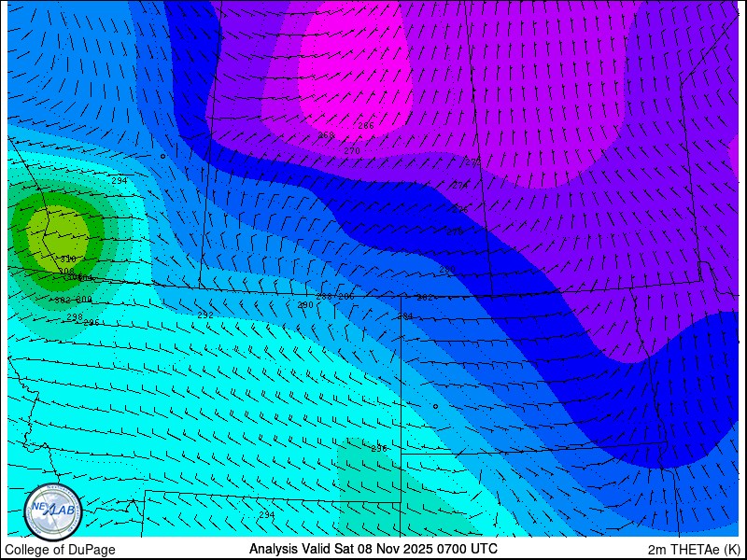Click the 280 contour label
Image resolution: width=747 pixels, height=560 pixels.
pos(447,270)
